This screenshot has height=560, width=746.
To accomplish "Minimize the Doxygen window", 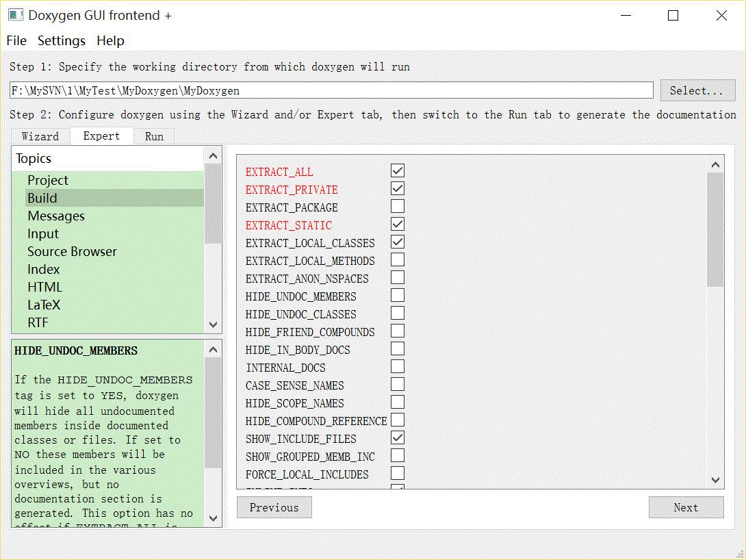I will 626,16.
